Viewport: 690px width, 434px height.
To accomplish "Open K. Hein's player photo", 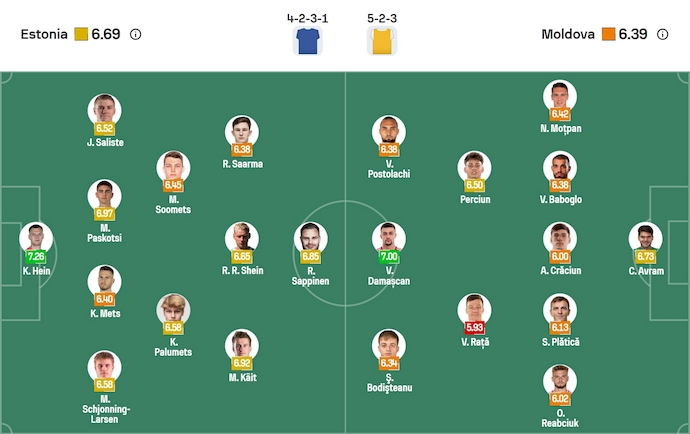I will click(x=35, y=238).
